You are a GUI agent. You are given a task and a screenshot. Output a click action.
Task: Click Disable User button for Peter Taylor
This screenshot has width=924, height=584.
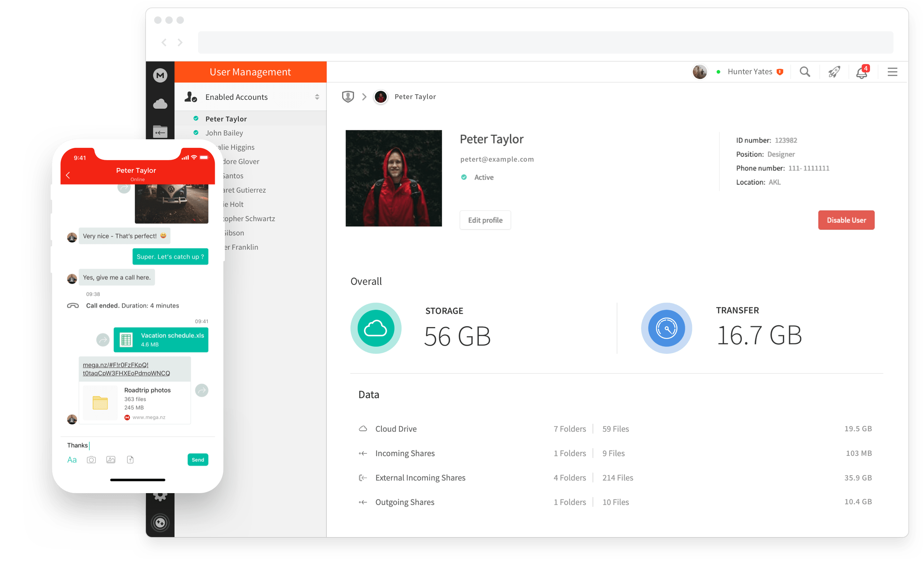point(846,219)
